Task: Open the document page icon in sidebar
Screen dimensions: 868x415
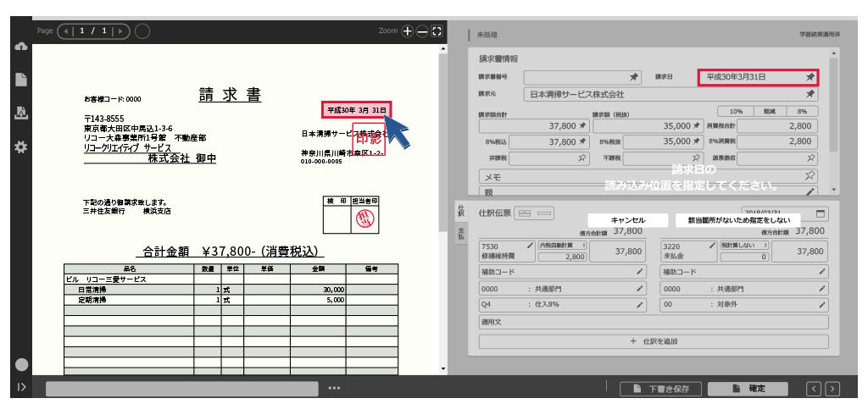Action: point(21,80)
